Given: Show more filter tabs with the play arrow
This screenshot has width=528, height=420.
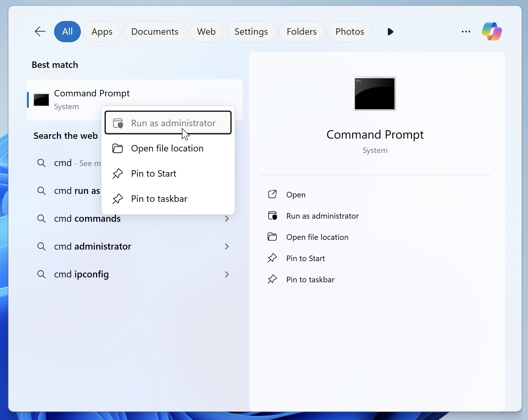Looking at the screenshot, I should (x=390, y=32).
